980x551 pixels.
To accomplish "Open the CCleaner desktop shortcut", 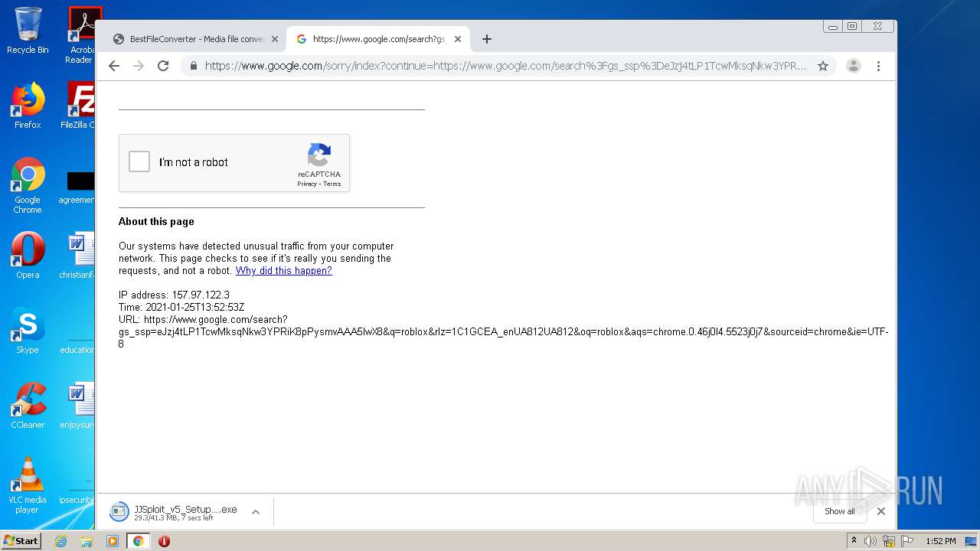I will (28, 405).
